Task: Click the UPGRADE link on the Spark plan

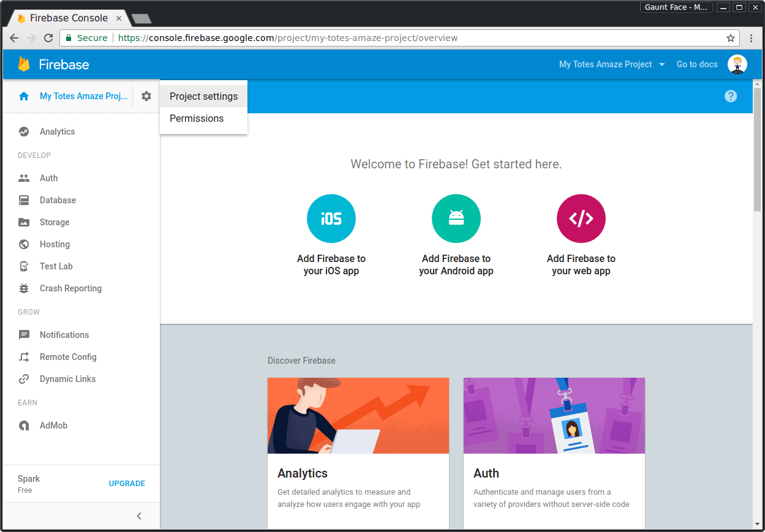Action: pyautogui.click(x=127, y=483)
